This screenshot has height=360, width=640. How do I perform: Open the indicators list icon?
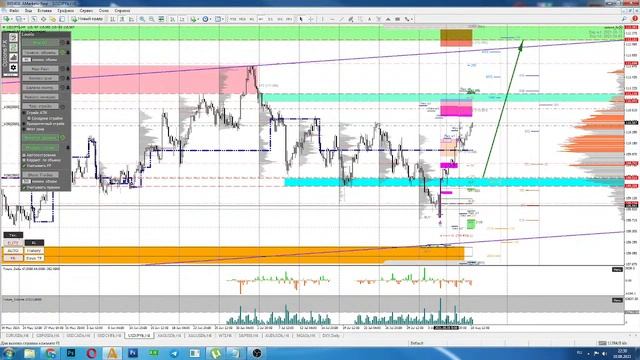click(x=193, y=19)
